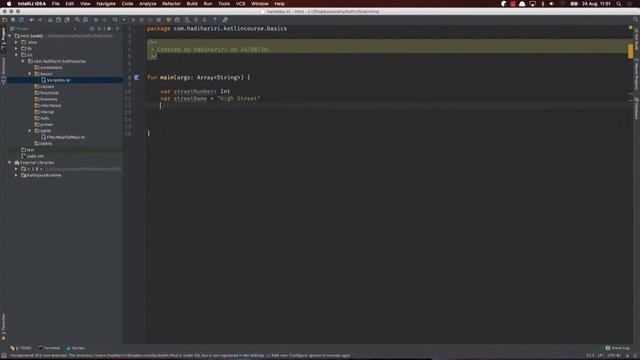Click the hide Project panel icon
The width and height of the screenshot is (640, 360).
(118, 29)
